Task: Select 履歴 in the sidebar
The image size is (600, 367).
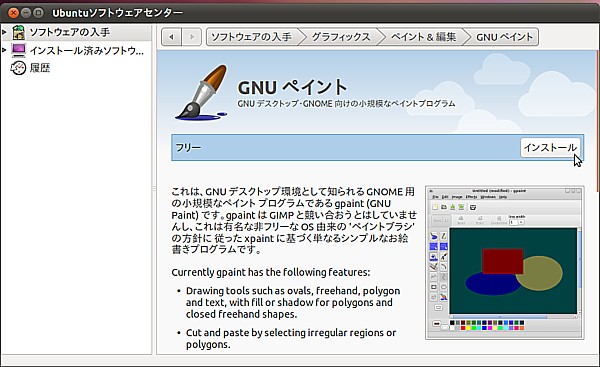Action: (x=40, y=68)
